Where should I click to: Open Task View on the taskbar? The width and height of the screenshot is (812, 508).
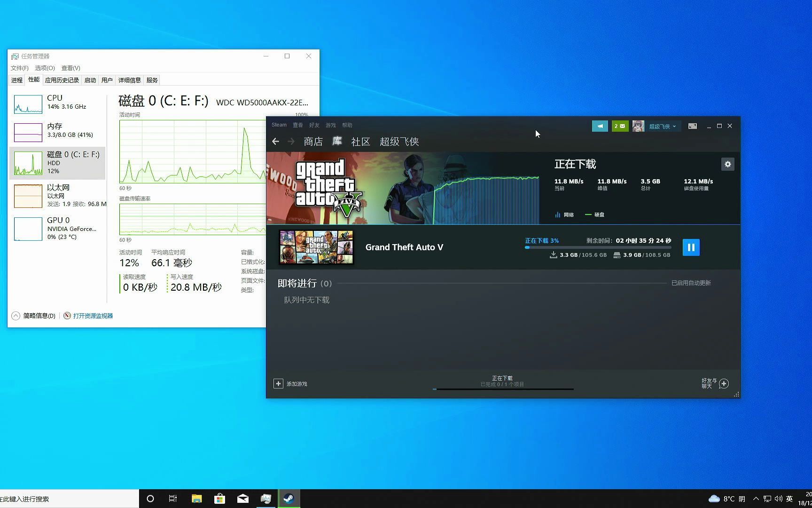click(173, 499)
